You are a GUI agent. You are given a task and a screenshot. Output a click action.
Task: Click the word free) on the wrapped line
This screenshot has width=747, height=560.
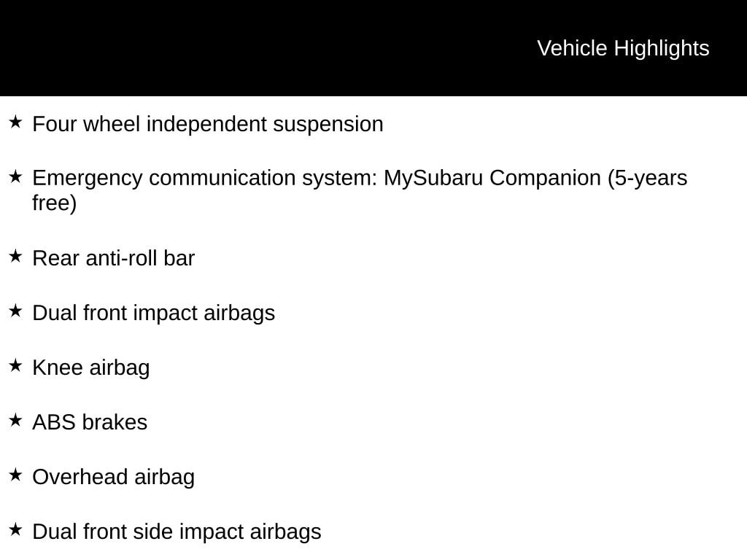tap(54, 203)
